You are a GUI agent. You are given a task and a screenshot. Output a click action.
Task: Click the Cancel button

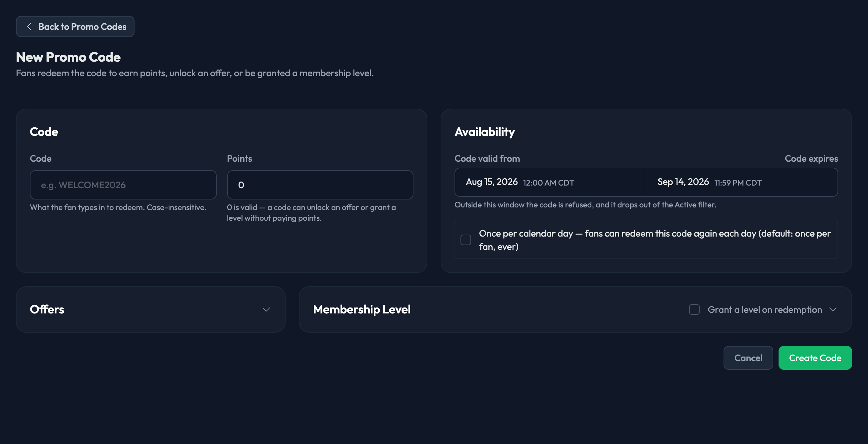point(748,358)
